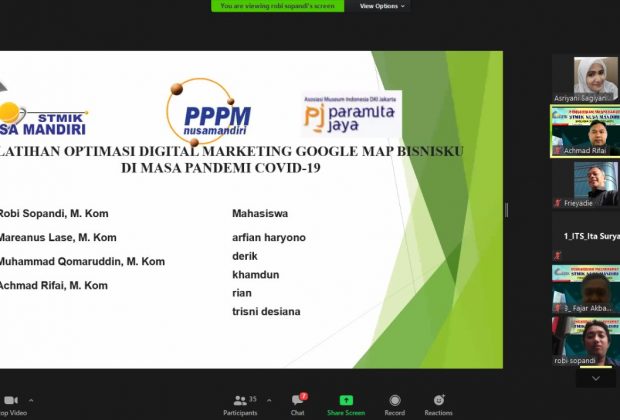This screenshot has width=620, height=420.
Task: Click 'DI MASA PANDEMI COVID-19' title line
Action: pyautogui.click(x=221, y=168)
